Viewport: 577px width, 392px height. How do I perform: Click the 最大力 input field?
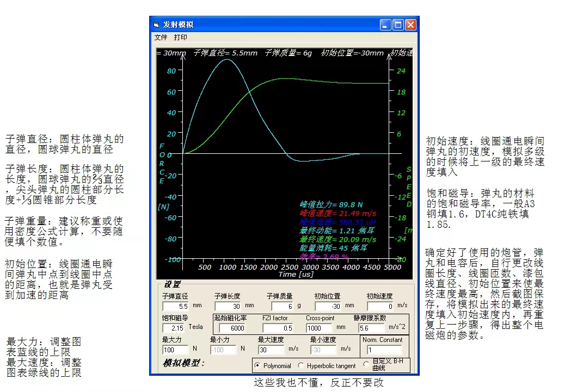(x=175, y=350)
